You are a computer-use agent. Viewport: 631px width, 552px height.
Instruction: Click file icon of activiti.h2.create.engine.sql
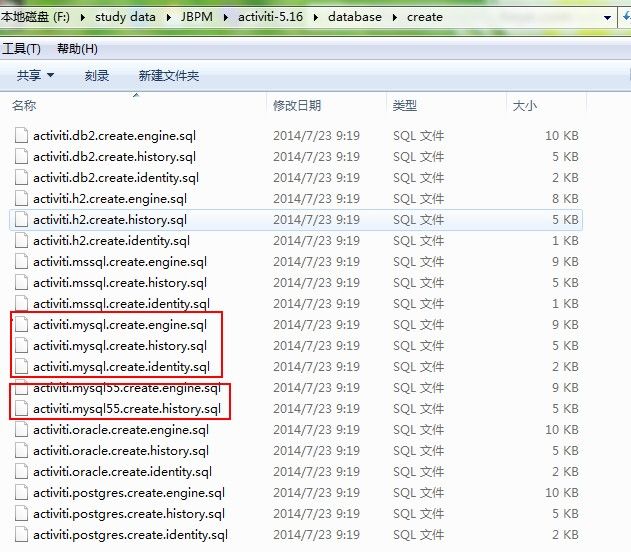[x=21, y=198]
